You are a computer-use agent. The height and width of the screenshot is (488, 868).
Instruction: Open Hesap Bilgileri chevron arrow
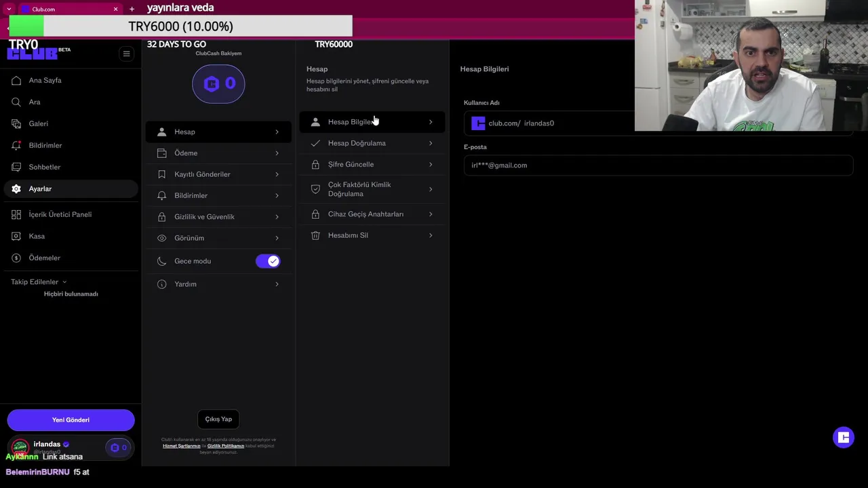[x=431, y=122]
